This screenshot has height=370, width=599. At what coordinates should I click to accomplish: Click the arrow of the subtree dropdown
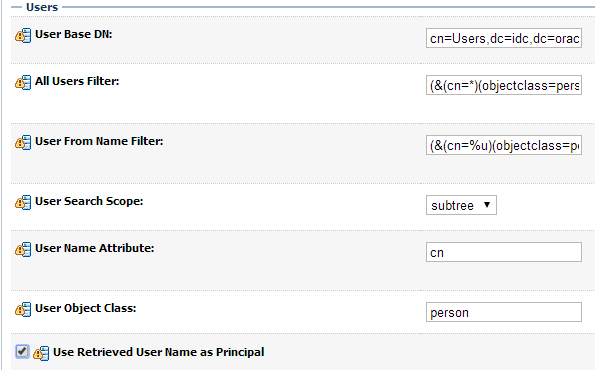(x=487, y=205)
